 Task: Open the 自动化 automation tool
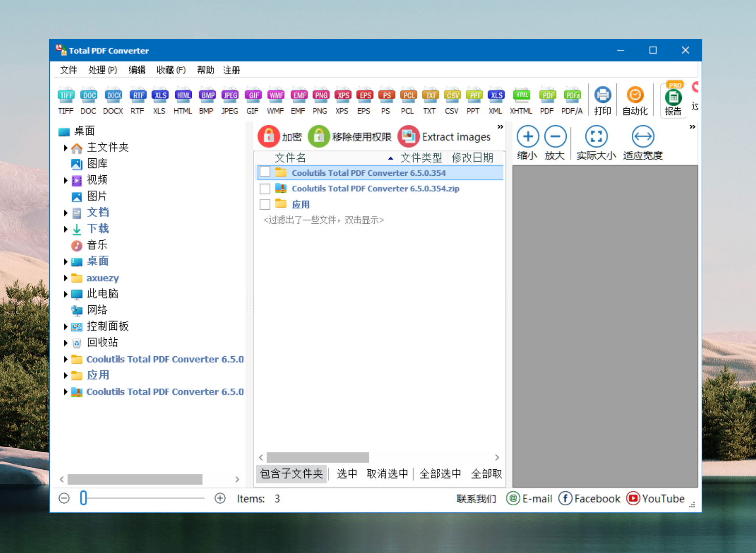pos(635,101)
